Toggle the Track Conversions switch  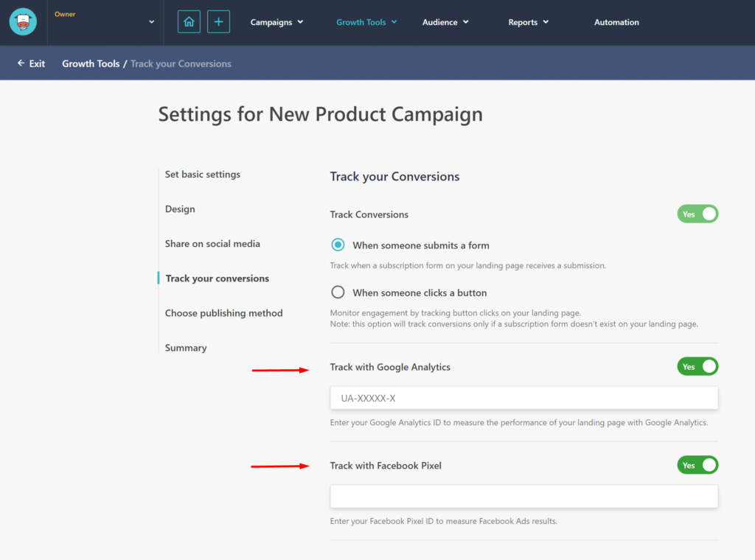click(x=697, y=214)
